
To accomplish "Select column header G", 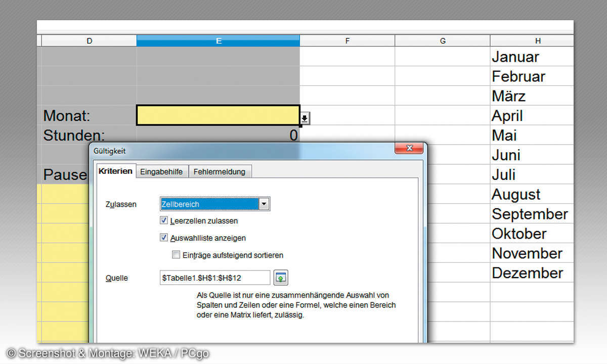I will coord(443,41).
